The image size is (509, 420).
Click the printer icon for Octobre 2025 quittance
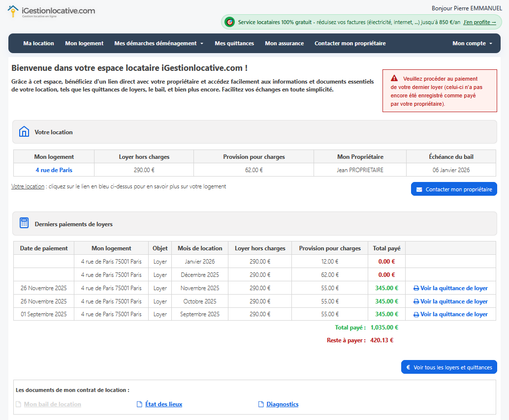[416, 301]
